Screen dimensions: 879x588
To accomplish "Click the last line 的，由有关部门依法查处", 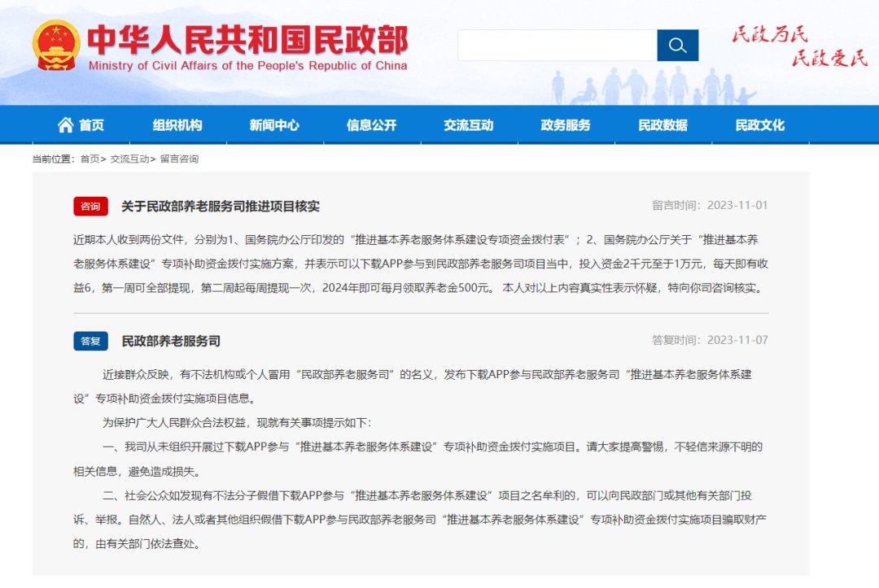I will (x=137, y=544).
